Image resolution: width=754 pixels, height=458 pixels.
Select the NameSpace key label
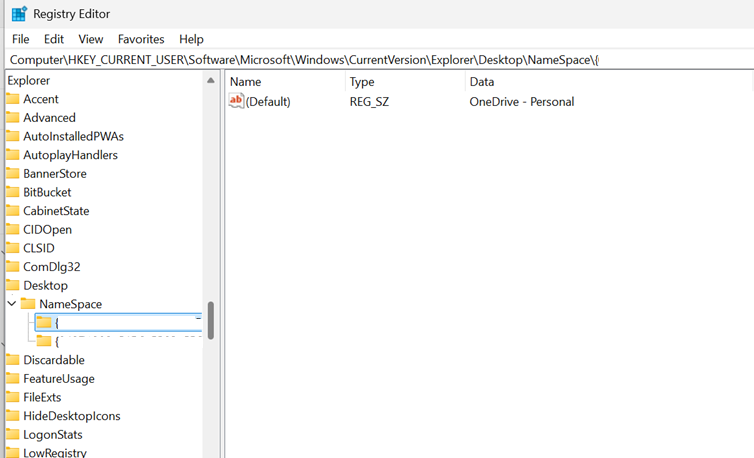pyautogui.click(x=71, y=305)
